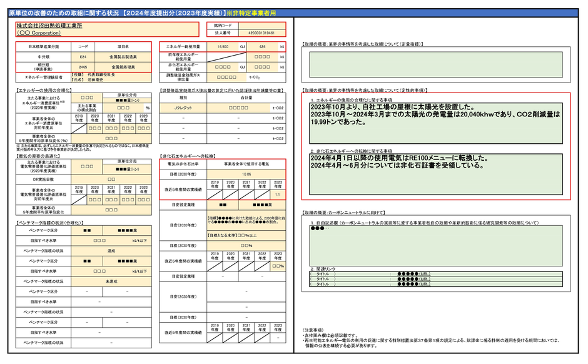Click the 非化石エネルギー総使用量 GJ field
The image size is (588, 364).
click(x=223, y=67)
